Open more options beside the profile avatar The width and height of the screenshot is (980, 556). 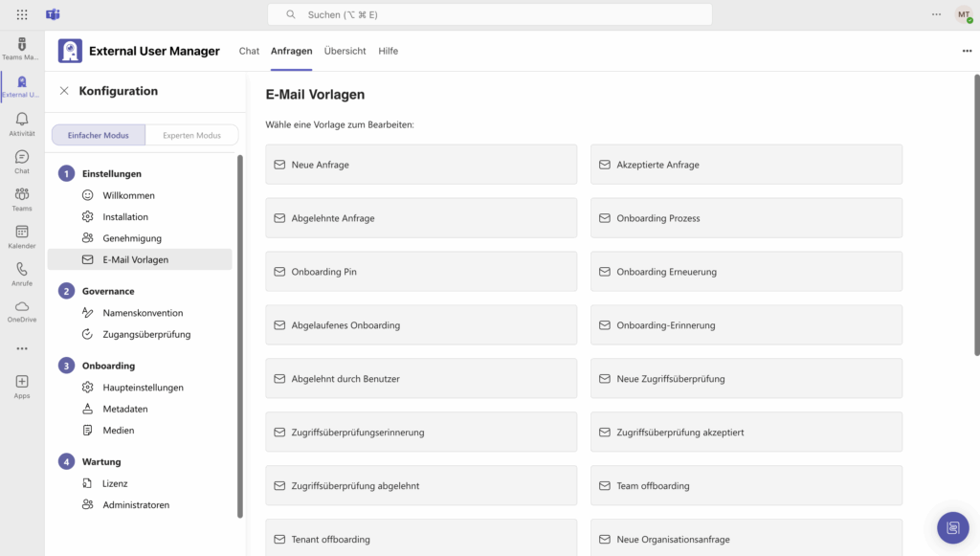936,14
